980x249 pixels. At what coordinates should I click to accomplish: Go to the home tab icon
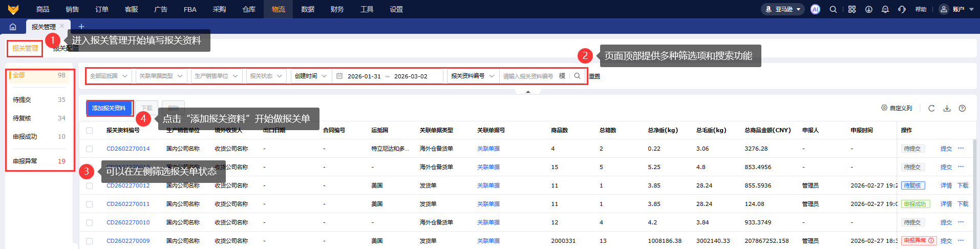click(x=13, y=27)
